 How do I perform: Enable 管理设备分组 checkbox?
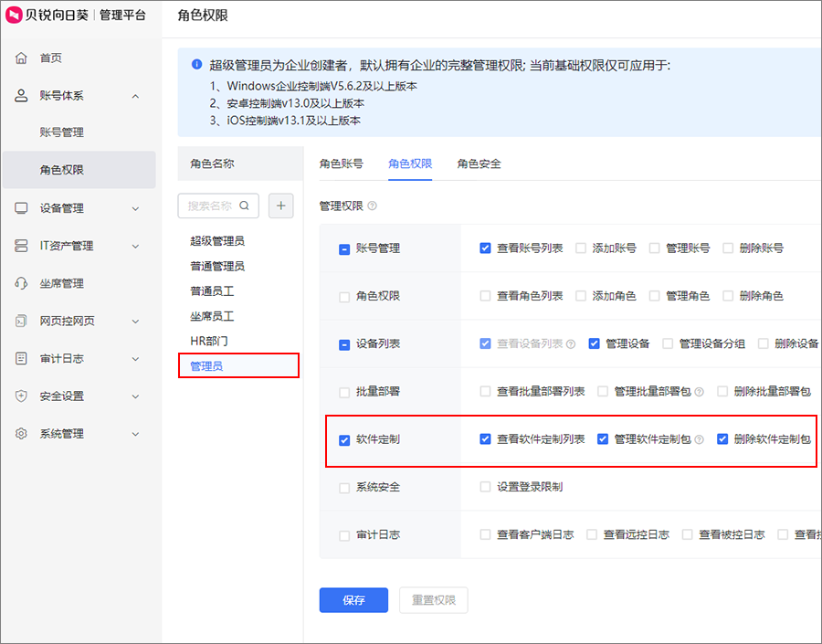[x=668, y=343]
